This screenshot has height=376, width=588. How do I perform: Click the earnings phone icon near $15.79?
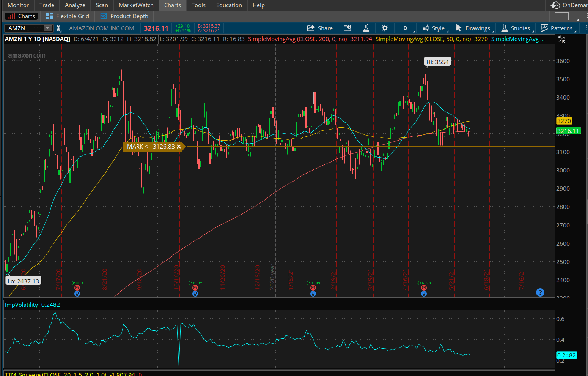click(x=424, y=288)
